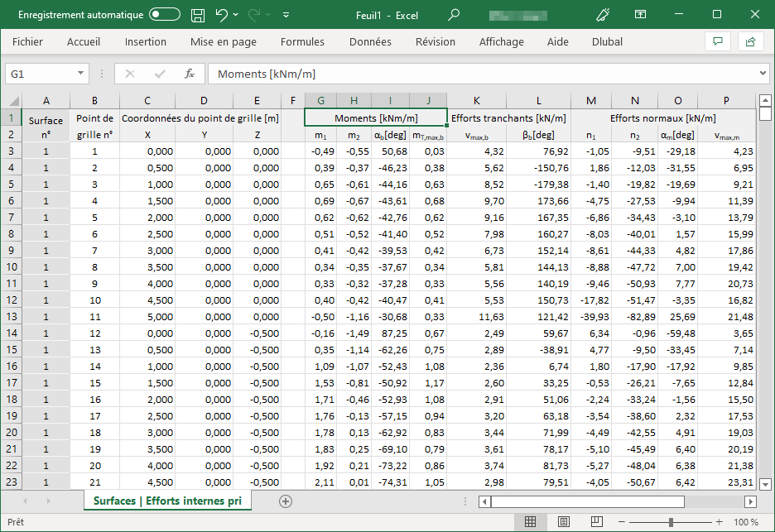Click the Share (Partager) icon
Screen dimensions: 775x532
pos(750,41)
